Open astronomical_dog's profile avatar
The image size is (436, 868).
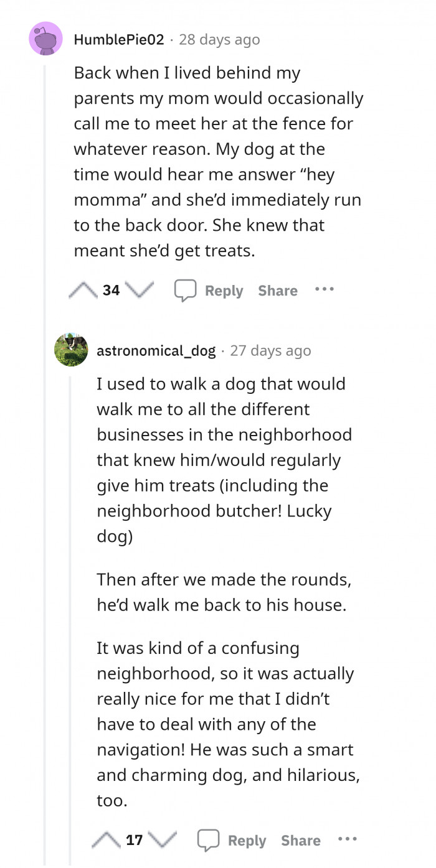click(x=71, y=348)
